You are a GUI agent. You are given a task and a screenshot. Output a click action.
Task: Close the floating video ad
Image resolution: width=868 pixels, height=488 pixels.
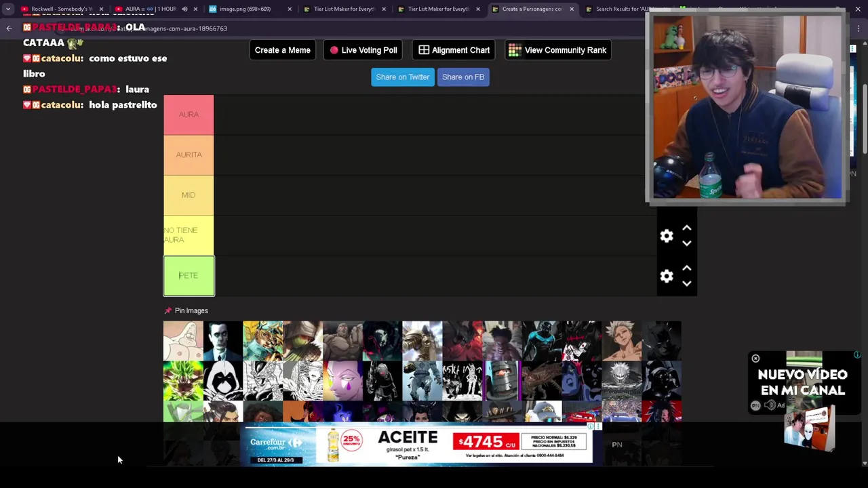pos(755,359)
